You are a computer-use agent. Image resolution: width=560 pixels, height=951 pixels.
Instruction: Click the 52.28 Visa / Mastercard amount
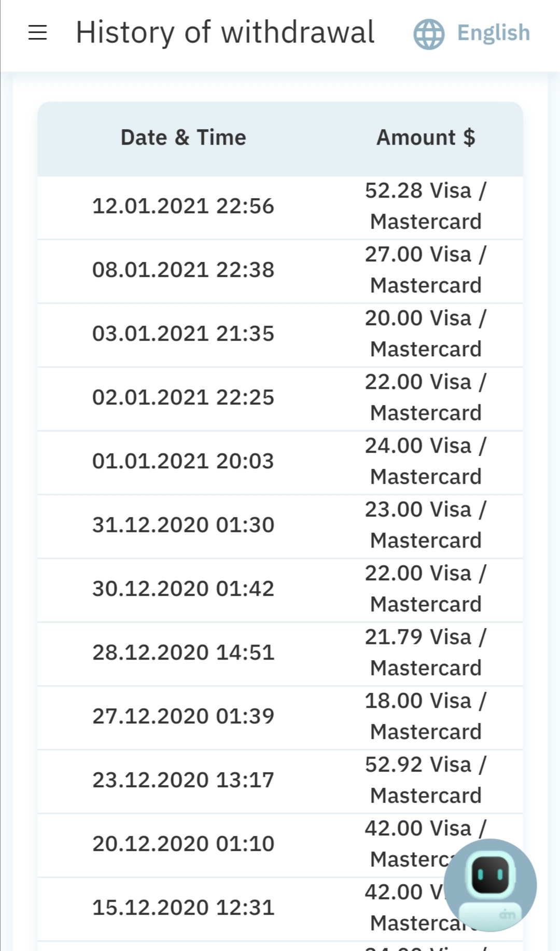click(x=425, y=206)
